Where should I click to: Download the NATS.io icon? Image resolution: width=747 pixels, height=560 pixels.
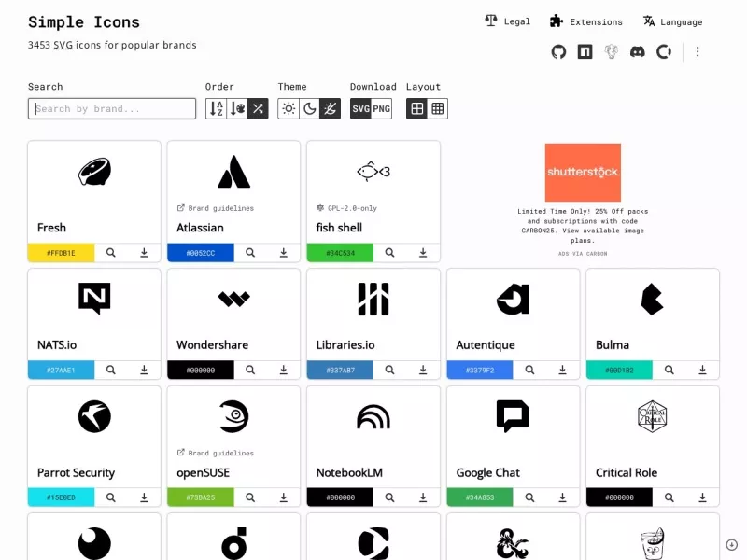(144, 370)
